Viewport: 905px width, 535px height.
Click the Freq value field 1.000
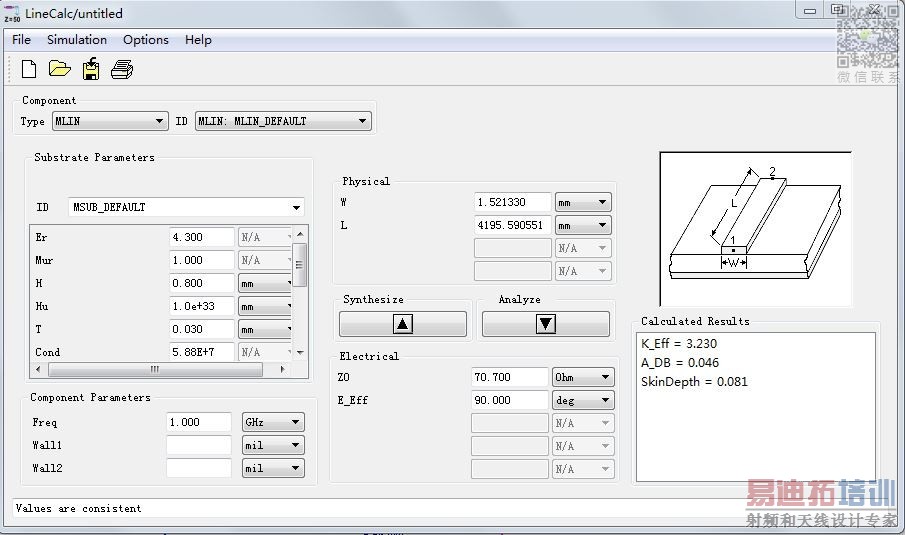click(199, 422)
